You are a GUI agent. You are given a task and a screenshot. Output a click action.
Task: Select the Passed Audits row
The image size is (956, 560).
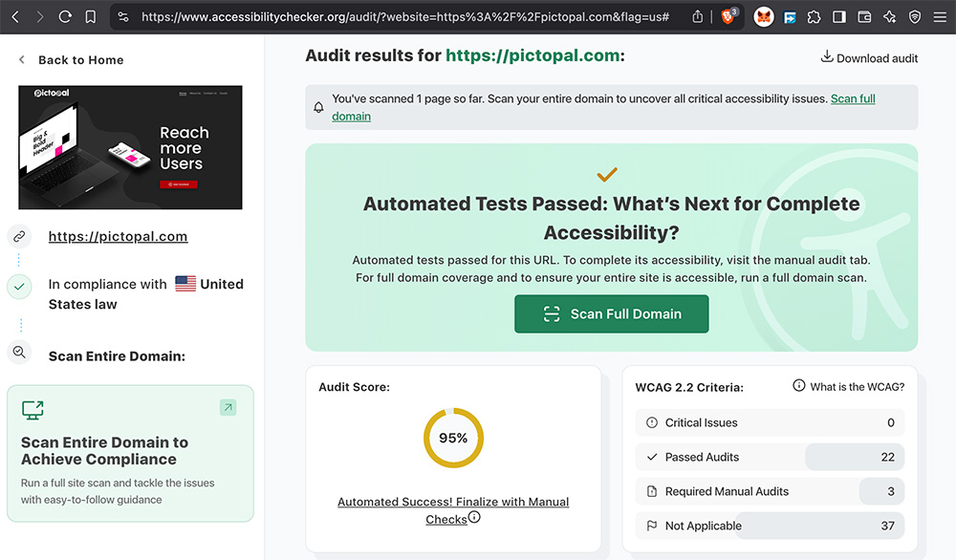pos(770,457)
